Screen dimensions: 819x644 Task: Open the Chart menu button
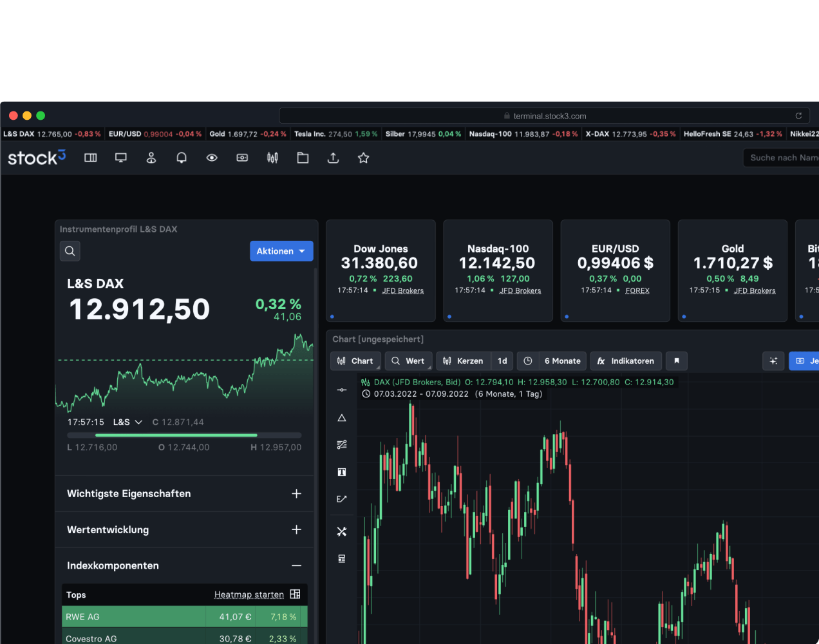(356, 361)
